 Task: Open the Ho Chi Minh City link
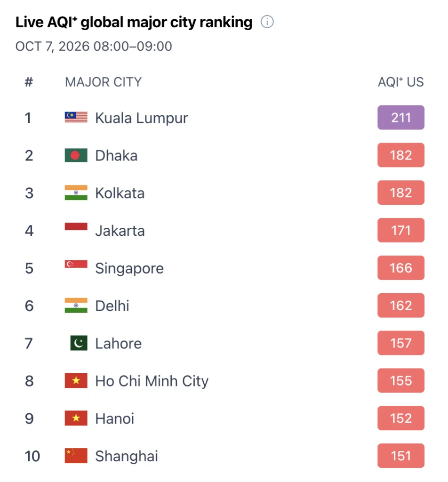152,381
